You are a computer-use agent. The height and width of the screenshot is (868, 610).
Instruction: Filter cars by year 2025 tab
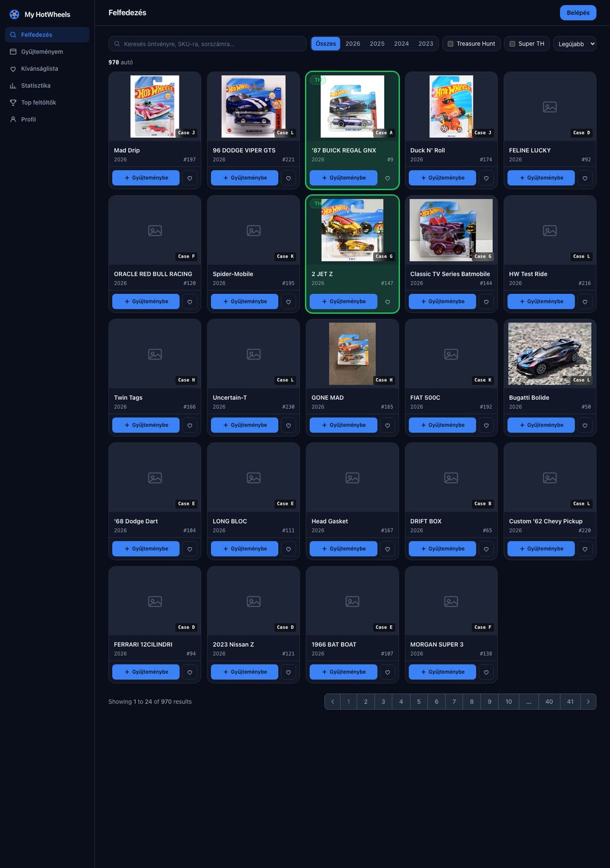click(377, 44)
